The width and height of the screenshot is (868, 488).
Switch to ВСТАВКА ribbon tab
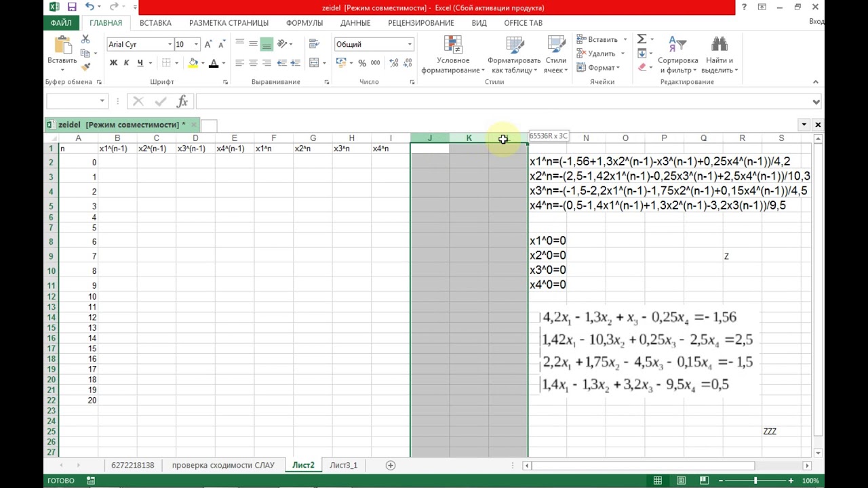pyautogui.click(x=155, y=23)
